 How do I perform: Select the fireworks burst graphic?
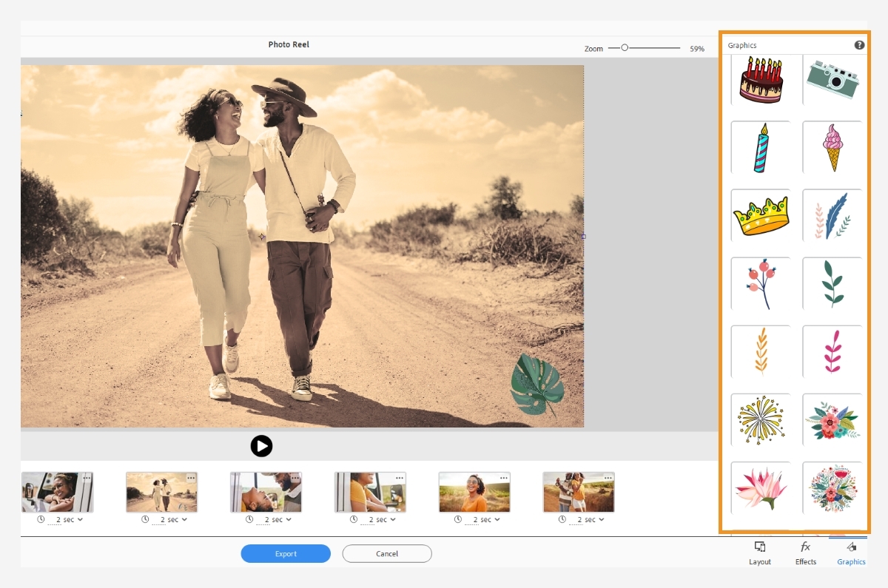pyautogui.click(x=761, y=419)
